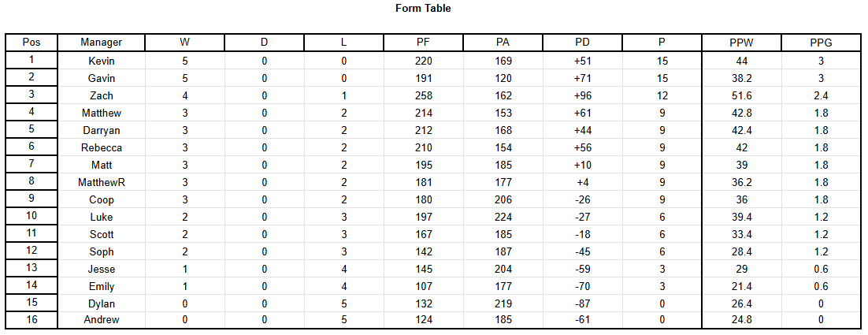
Task: Select Emily's PPW value 21.4
Action: (x=742, y=286)
